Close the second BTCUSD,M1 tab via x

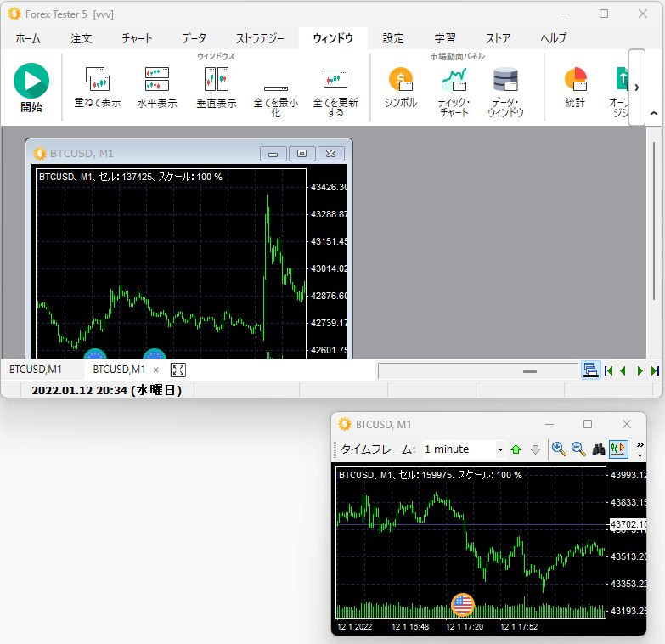coord(156,370)
